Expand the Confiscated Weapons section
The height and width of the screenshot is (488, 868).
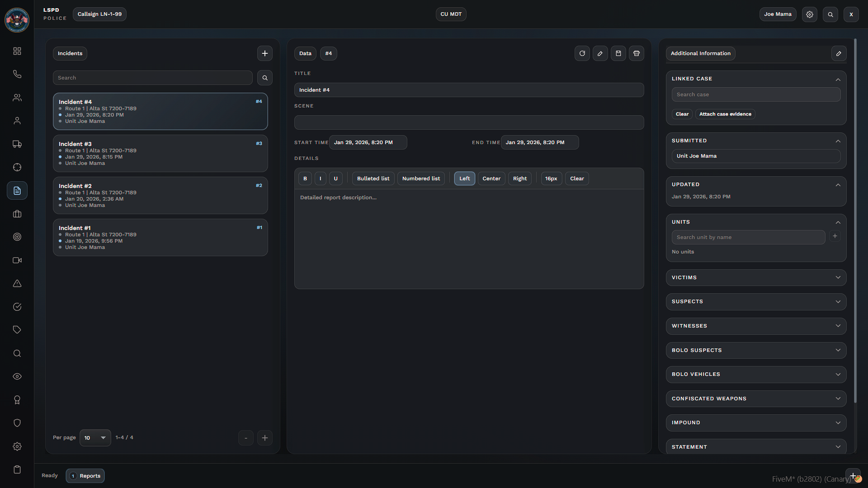(x=755, y=399)
